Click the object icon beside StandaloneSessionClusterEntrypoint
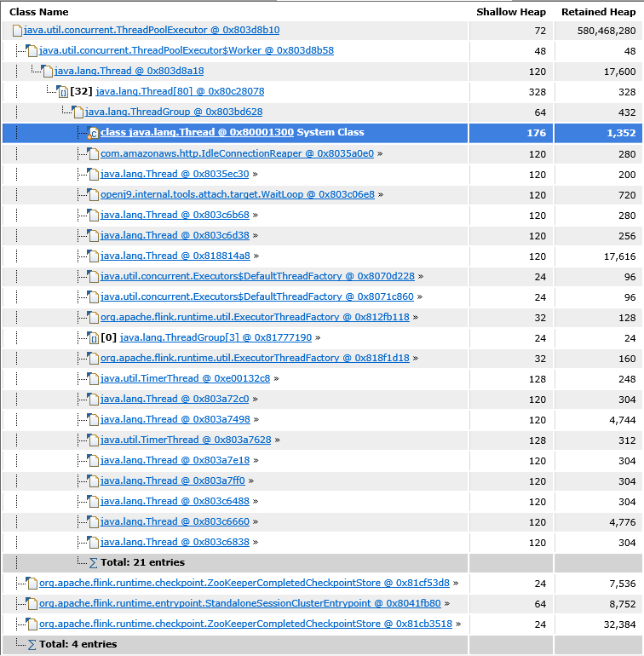 (32, 603)
